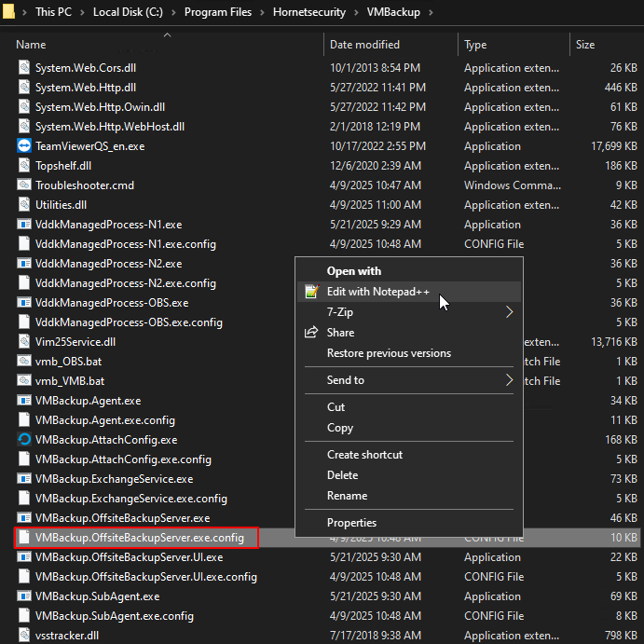This screenshot has height=644, width=644.
Task: Expand the Send to submenu arrow
Action: tap(509, 380)
